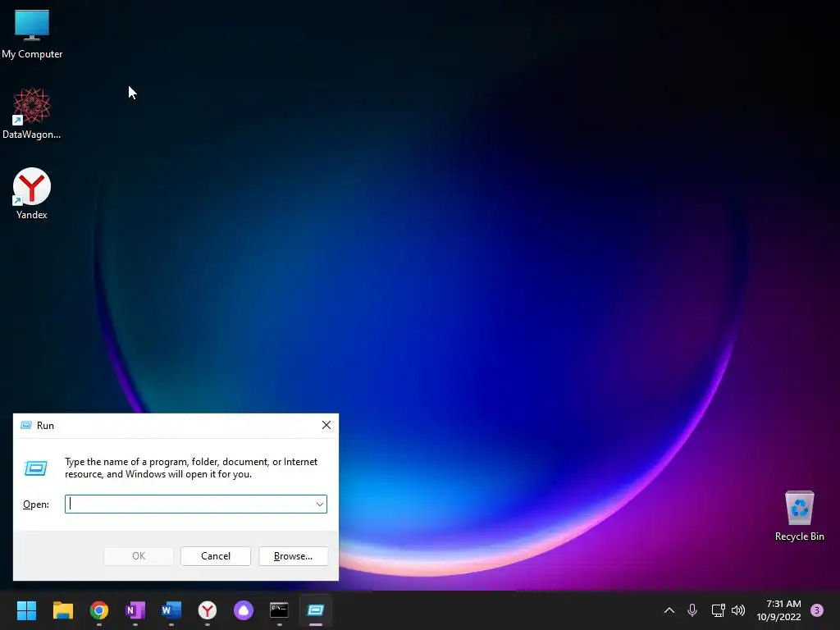840x630 pixels.
Task: Click the microphone tray icon
Action: 692,610
